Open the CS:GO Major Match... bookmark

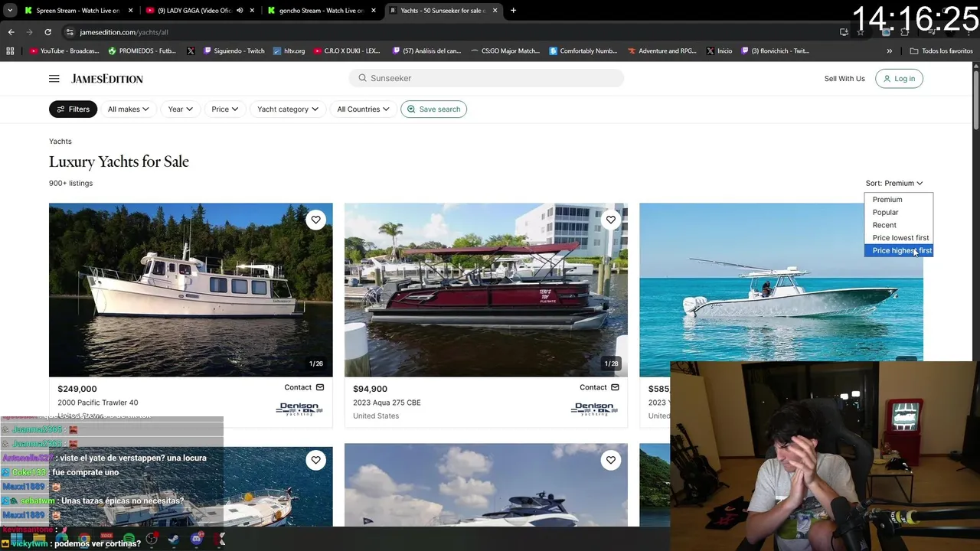coord(505,51)
